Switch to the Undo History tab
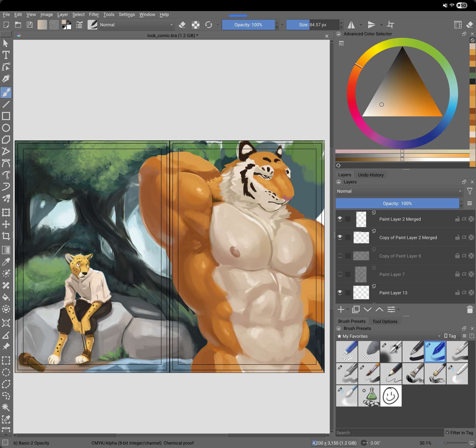 pos(370,175)
